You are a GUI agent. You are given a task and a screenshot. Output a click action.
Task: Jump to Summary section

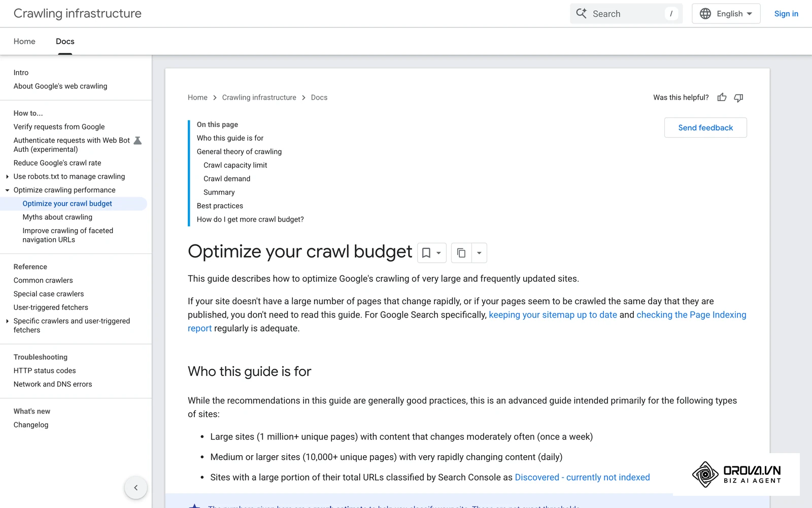(x=219, y=193)
